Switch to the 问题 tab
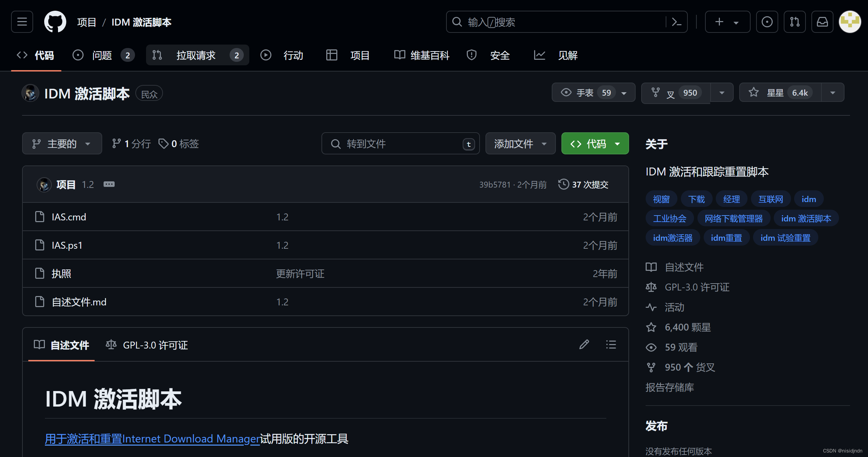868x457 pixels. coord(102,55)
